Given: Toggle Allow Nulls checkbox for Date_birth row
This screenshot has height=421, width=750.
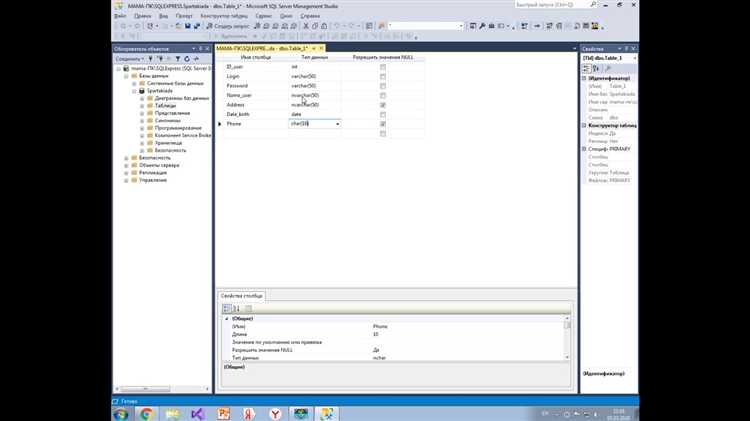Looking at the screenshot, I should click(383, 114).
